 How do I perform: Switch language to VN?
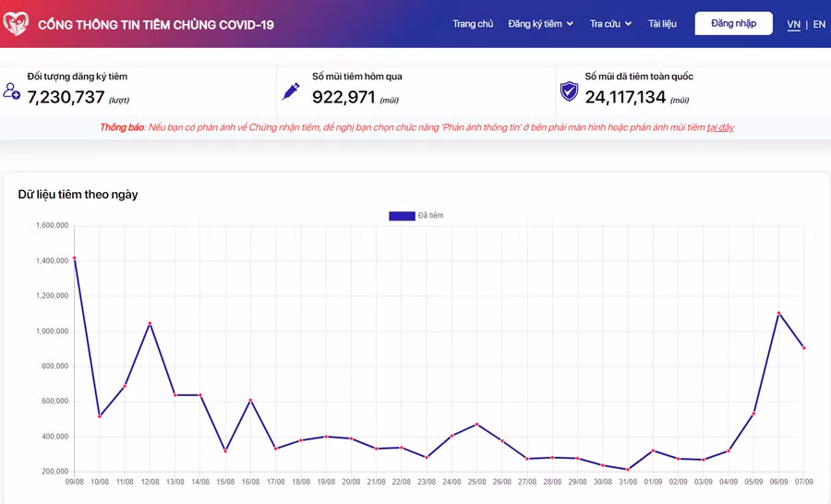[793, 25]
